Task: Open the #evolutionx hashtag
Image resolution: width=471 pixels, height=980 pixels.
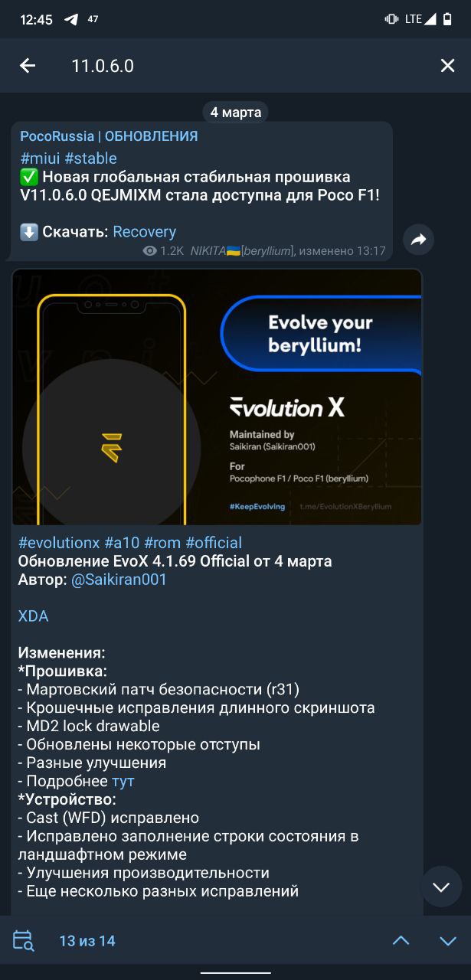Action: pyautogui.click(x=59, y=543)
